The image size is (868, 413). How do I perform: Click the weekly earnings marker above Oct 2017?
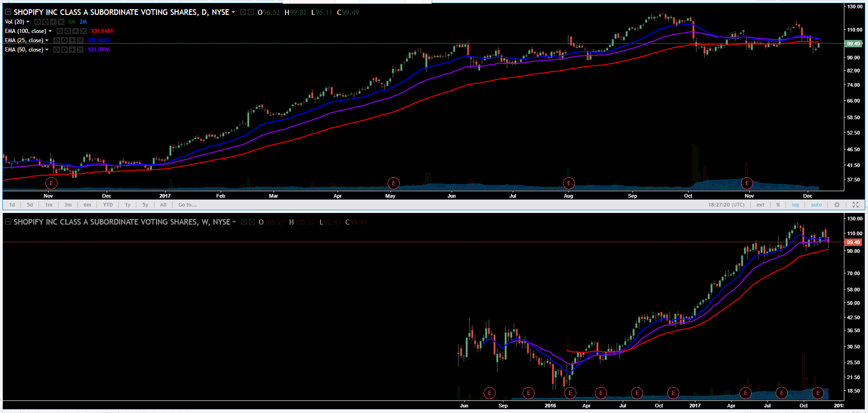tap(818, 393)
